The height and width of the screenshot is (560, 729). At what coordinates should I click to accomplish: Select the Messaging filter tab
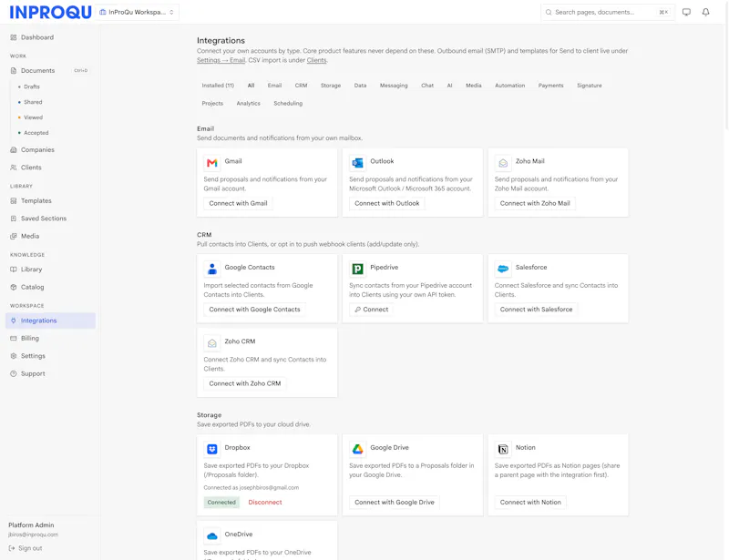click(394, 86)
